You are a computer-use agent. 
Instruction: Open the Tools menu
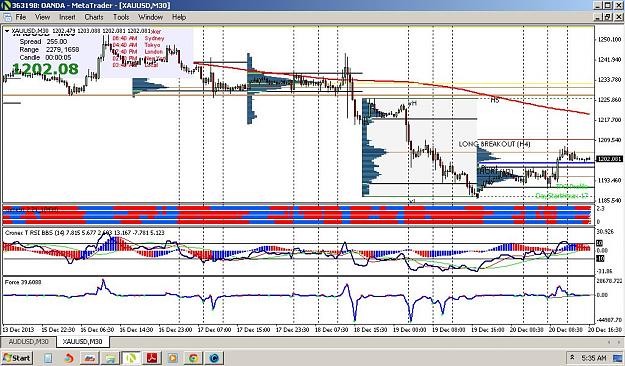click(121, 17)
